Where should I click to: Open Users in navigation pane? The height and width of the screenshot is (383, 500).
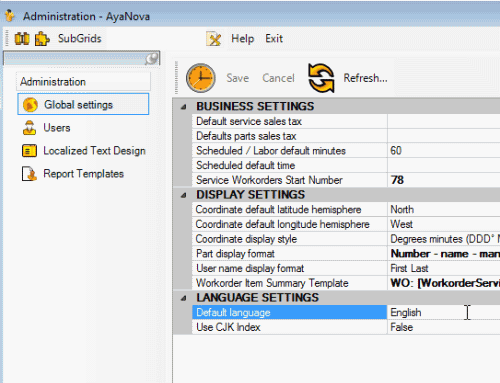click(x=57, y=128)
